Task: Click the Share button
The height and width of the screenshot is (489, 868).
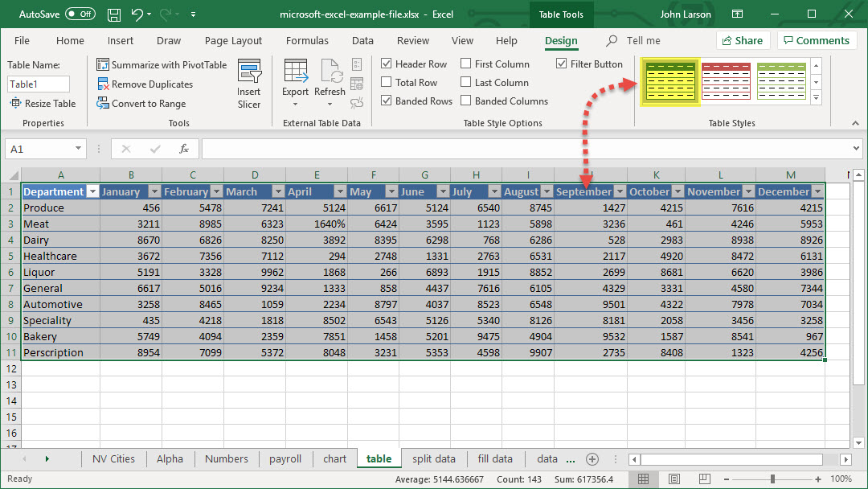Action: click(x=742, y=41)
